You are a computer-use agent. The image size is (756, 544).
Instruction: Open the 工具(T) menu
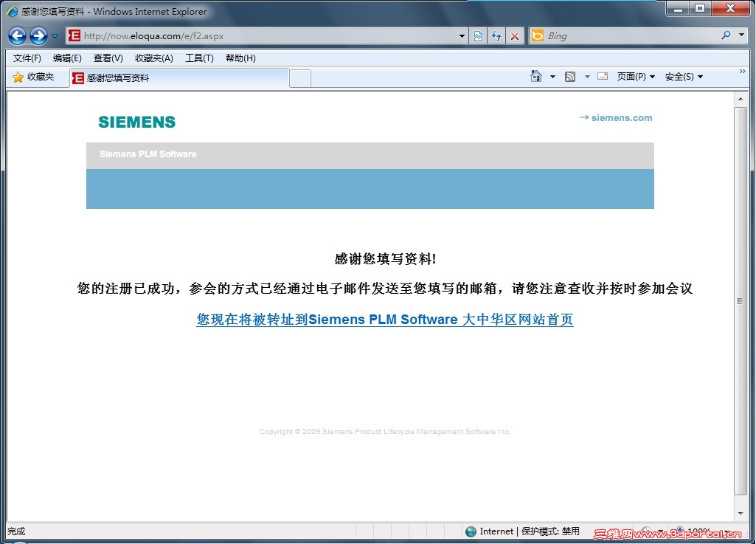[199, 58]
